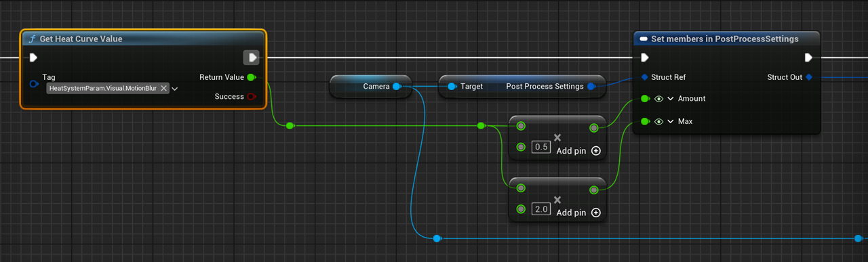Click the 0.5 multiplier value field

541,147
